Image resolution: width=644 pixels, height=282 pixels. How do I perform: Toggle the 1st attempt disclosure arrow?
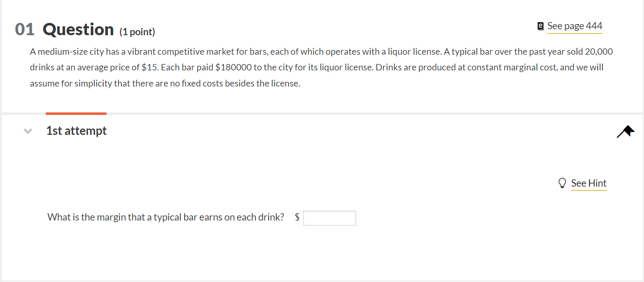pyautogui.click(x=28, y=131)
